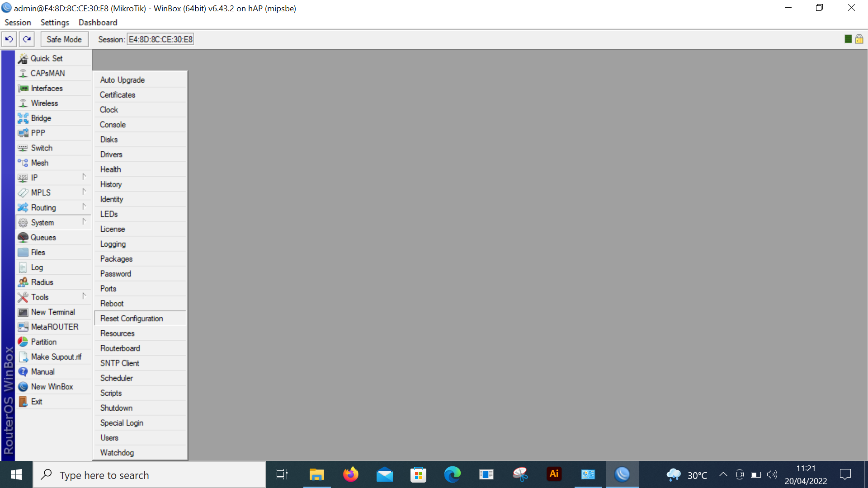868x488 pixels.
Task: Open New Terminal
Action: coord(54,312)
